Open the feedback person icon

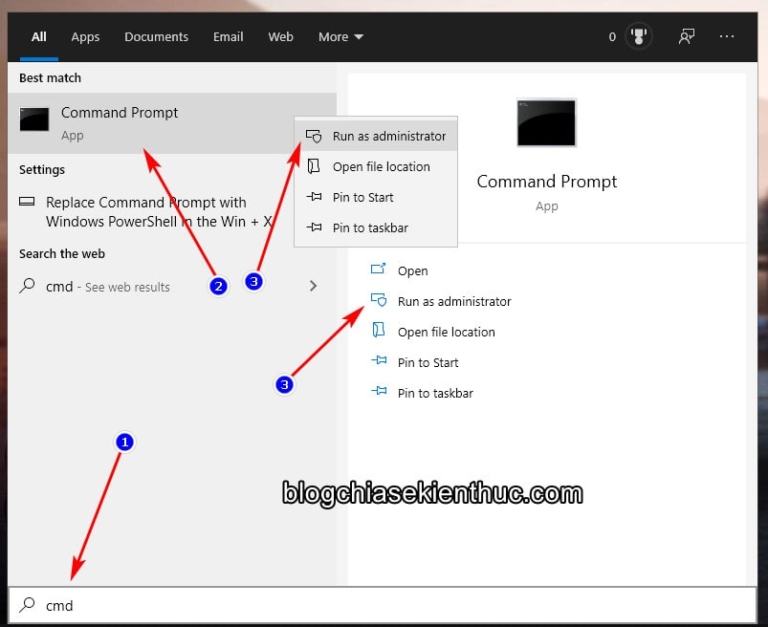coord(686,37)
